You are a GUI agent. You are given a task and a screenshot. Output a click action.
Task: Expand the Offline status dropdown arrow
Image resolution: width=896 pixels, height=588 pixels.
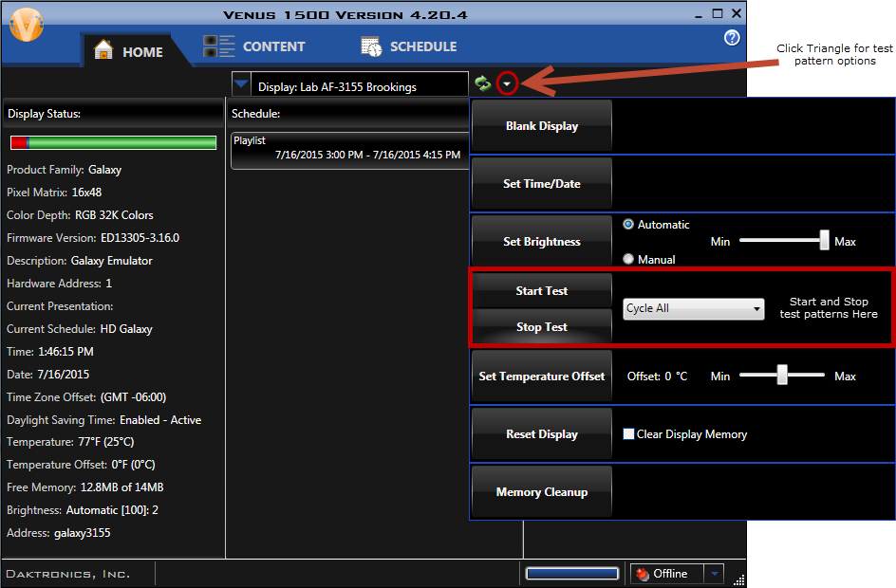714,574
